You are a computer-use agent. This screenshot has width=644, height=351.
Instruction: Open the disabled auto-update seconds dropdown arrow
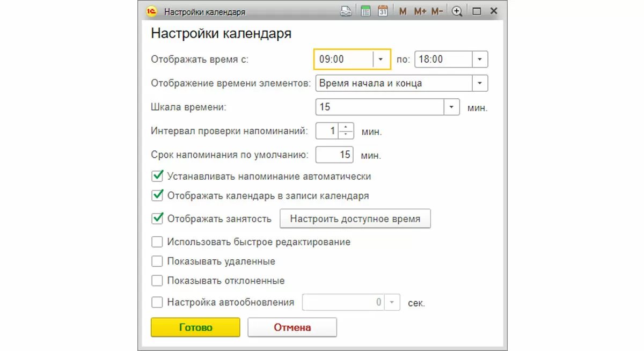[393, 302]
